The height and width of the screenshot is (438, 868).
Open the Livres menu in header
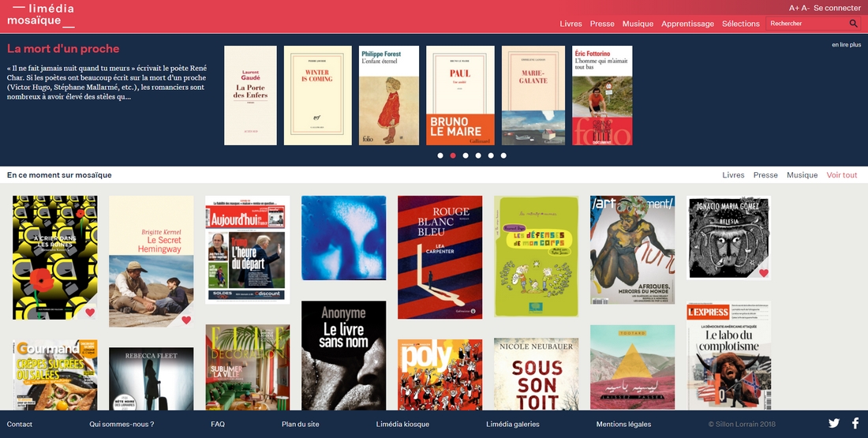571,24
